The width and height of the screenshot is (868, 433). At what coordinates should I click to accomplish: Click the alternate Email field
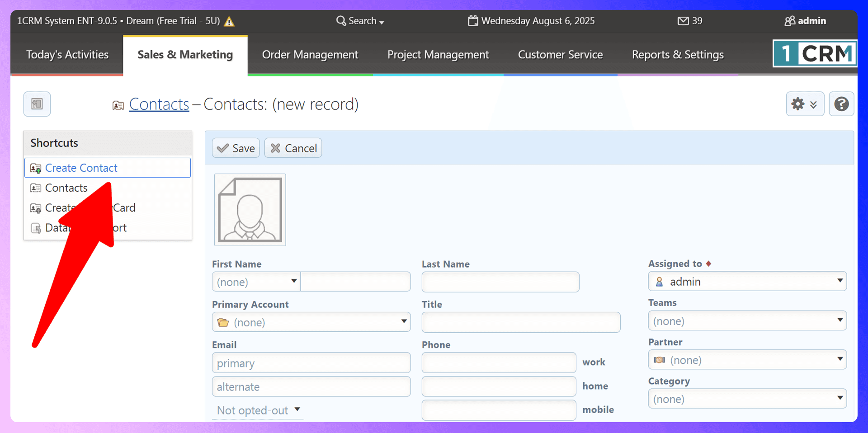tap(311, 386)
